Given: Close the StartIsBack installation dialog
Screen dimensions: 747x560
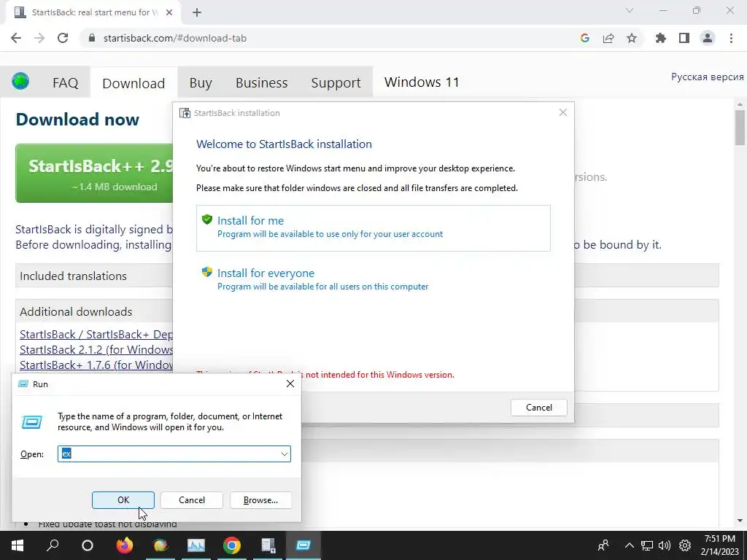Looking at the screenshot, I should pos(563,112).
